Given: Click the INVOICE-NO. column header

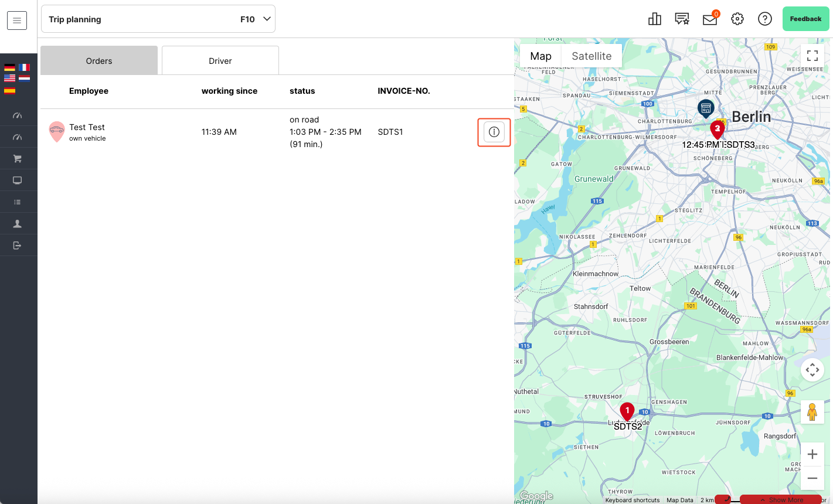Looking at the screenshot, I should coord(404,91).
